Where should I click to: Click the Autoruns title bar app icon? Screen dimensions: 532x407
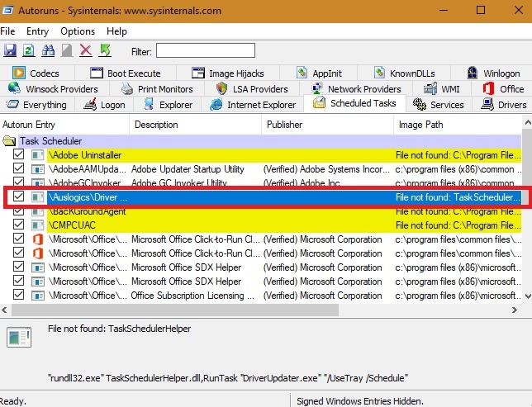(x=7, y=11)
